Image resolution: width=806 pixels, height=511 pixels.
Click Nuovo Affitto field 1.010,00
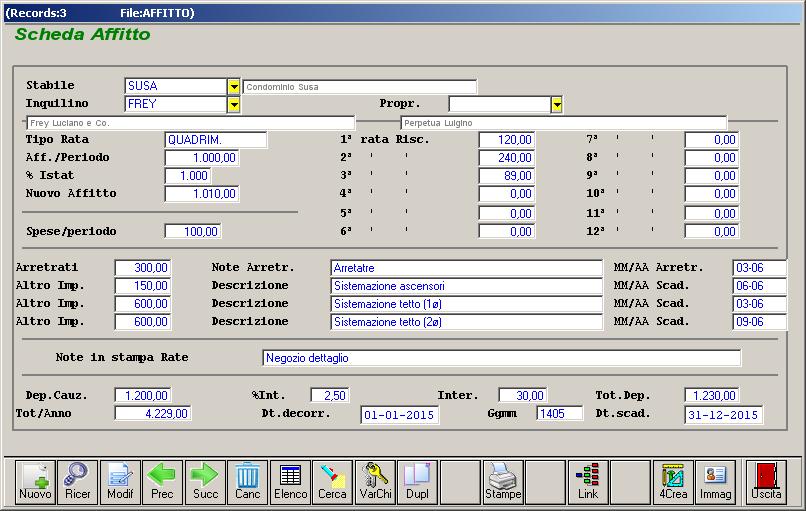202,194
